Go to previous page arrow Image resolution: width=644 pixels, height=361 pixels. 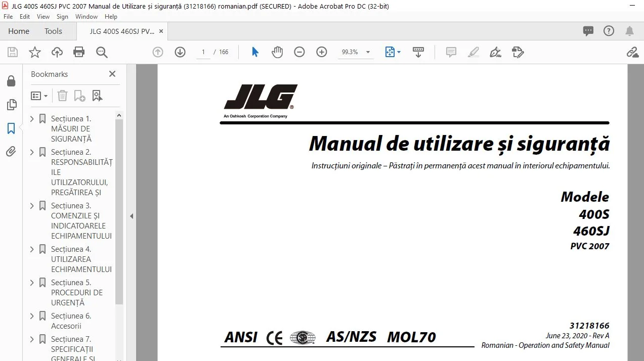pyautogui.click(x=158, y=52)
